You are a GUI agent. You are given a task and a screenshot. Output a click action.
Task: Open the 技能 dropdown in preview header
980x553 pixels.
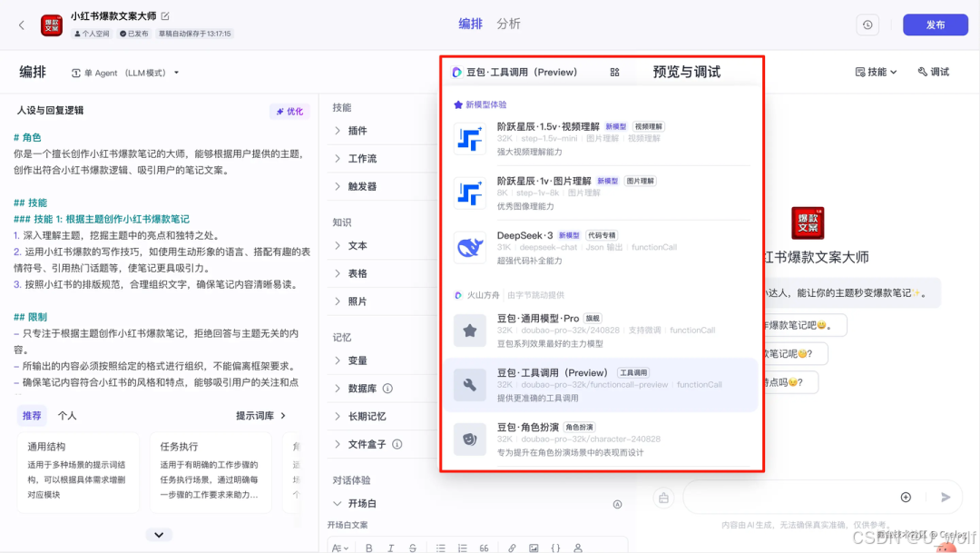coord(877,72)
